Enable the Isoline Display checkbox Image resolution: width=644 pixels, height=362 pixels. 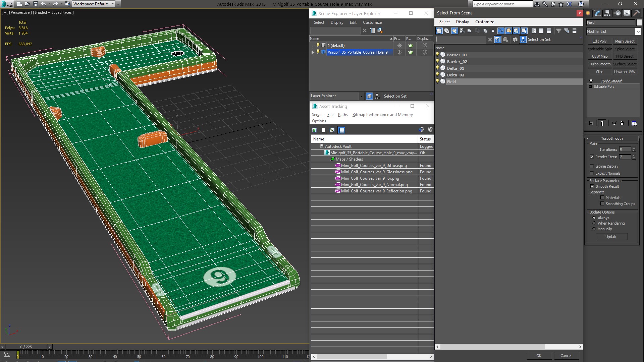pos(592,166)
